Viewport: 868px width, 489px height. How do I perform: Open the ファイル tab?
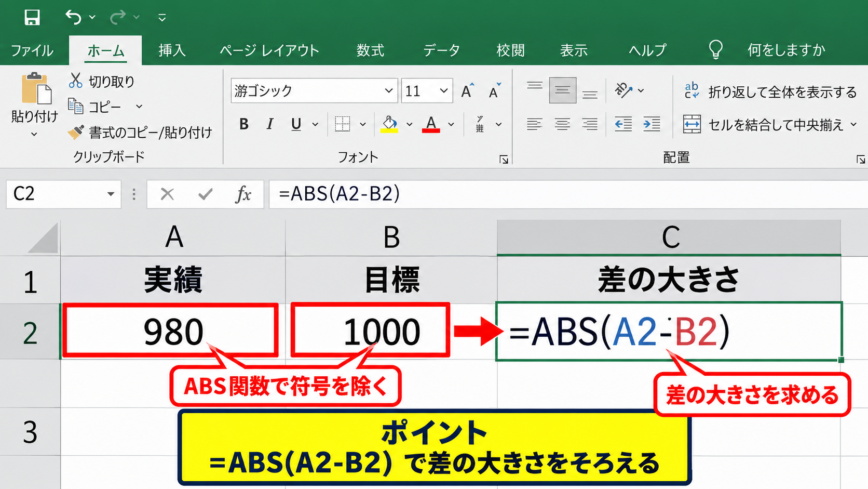point(32,50)
